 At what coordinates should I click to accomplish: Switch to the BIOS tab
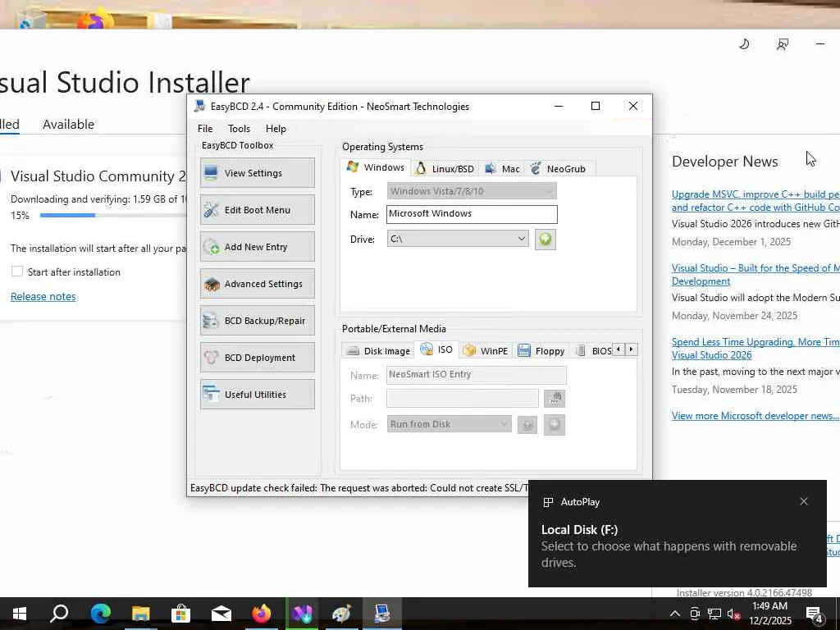[x=594, y=351]
